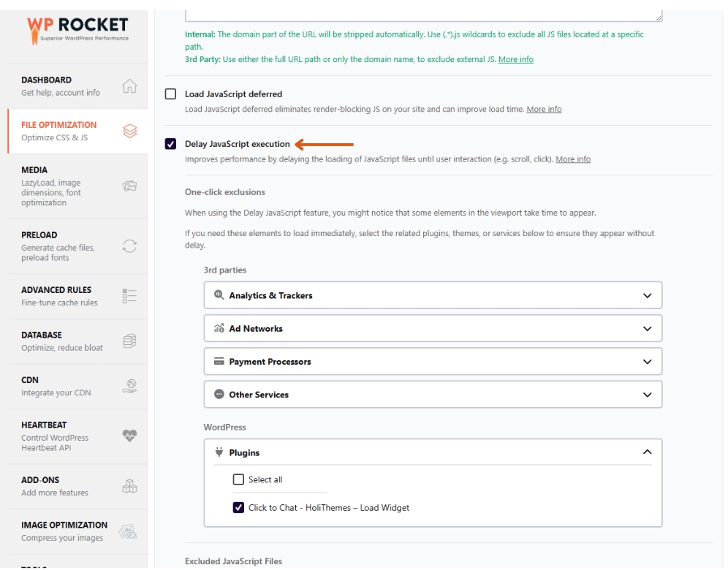The width and height of the screenshot is (728, 570).
Task: Click the File Optimization layers icon
Action: (x=129, y=132)
